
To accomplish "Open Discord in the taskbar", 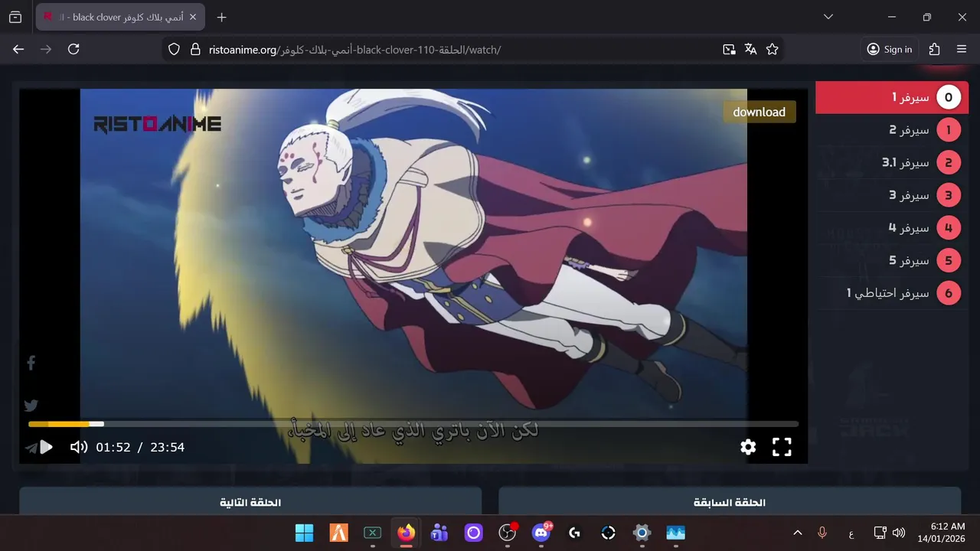I will (541, 533).
